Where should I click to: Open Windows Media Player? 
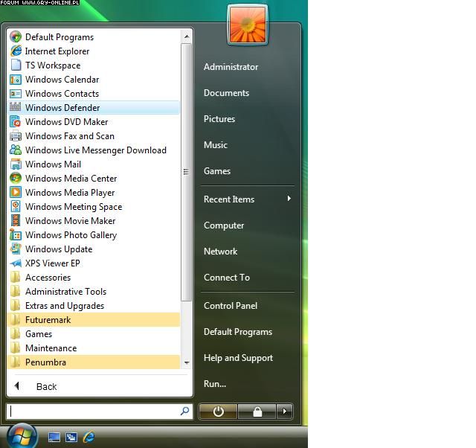70,193
